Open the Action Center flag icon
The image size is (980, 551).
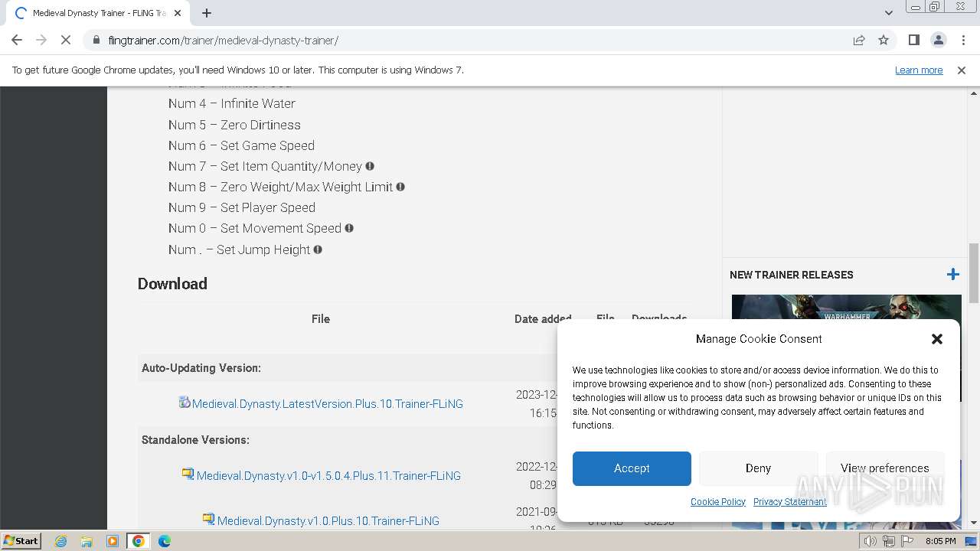(x=907, y=541)
